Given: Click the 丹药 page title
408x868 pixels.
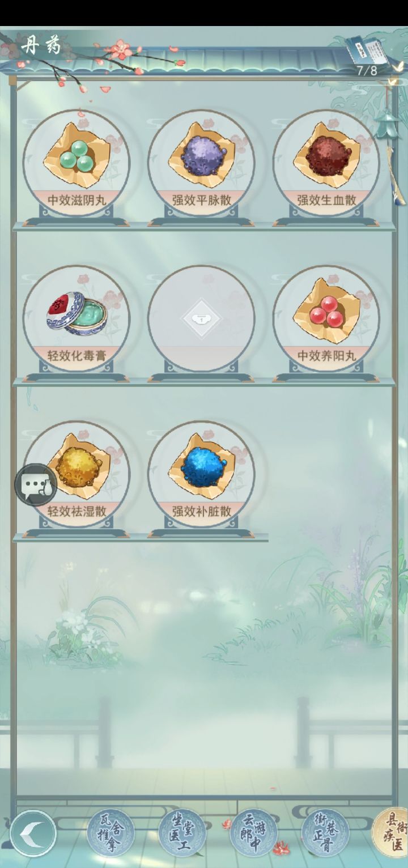Looking at the screenshot, I should tap(41, 44).
